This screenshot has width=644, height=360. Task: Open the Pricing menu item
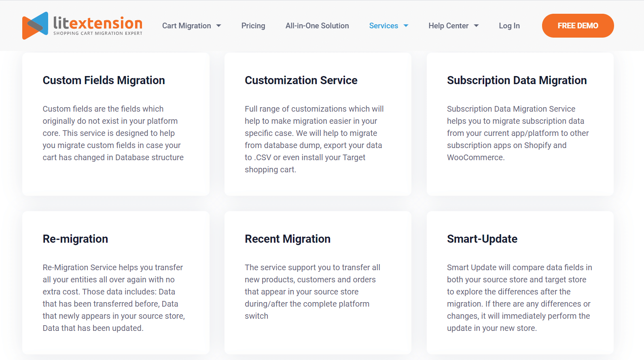tap(253, 25)
